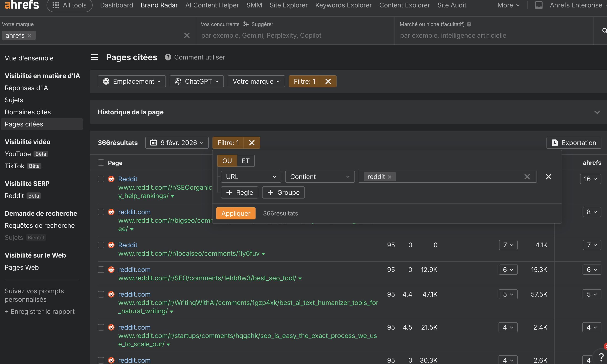The image size is (607, 364).
Task: Check the Page header checkbox
Action: [101, 163]
